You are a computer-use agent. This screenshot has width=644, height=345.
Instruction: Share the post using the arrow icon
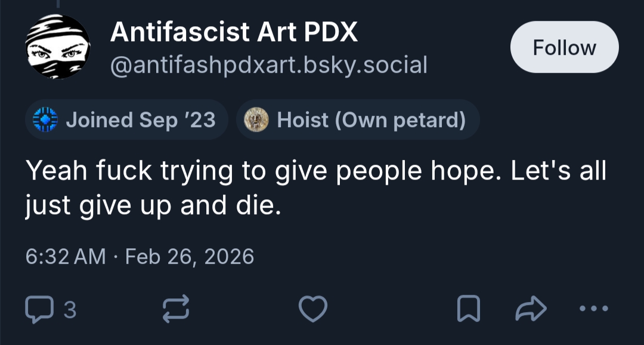531,309
